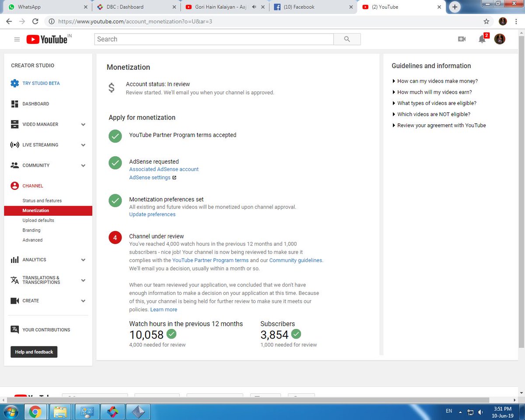Image resolution: width=525 pixels, height=420 pixels.
Task: Switch to the (10) Facebook tab
Action: click(312, 7)
